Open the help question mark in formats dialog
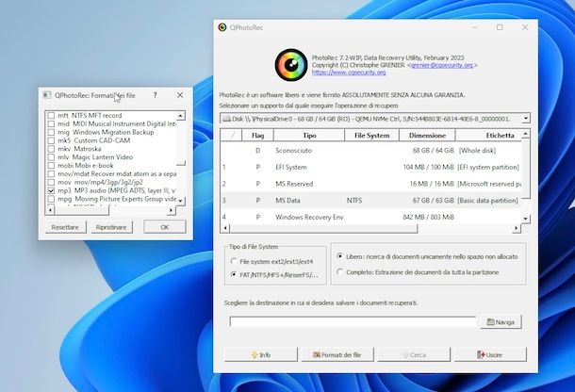575x392 pixels. coord(155,95)
